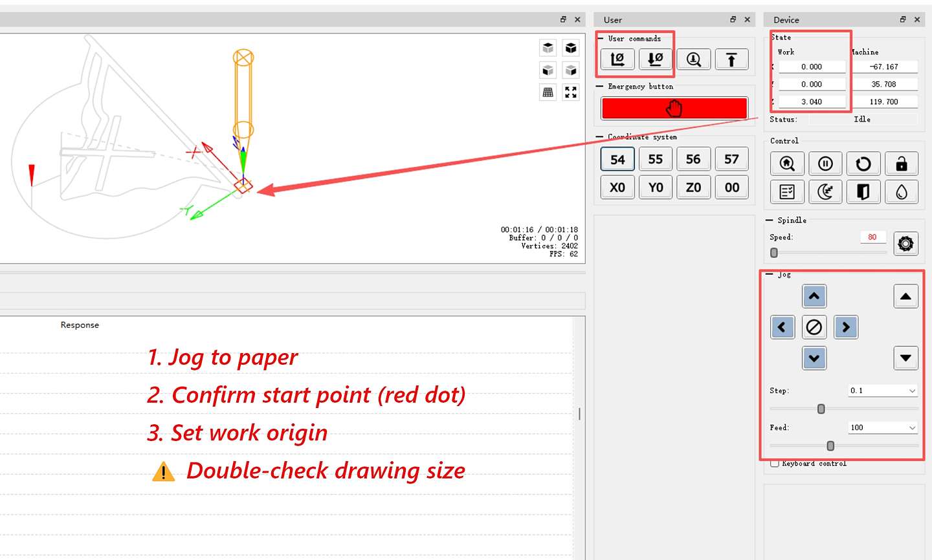Enable the Keyboard control checkbox
Image resolution: width=932 pixels, height=560 pixels.
pos(775,464)
